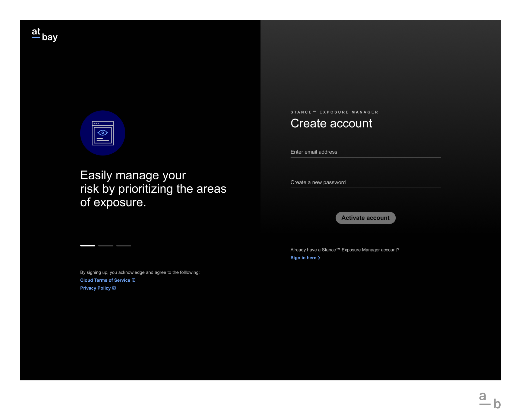Click 'Already have a Stance™ Exposure Manager account?' text
The height and width of the screenshot is (420, 521).
point(345,250)
